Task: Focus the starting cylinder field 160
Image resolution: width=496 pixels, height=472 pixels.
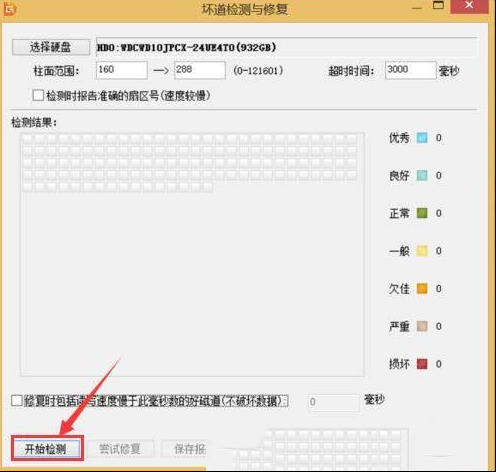Action: click(122, 70)
